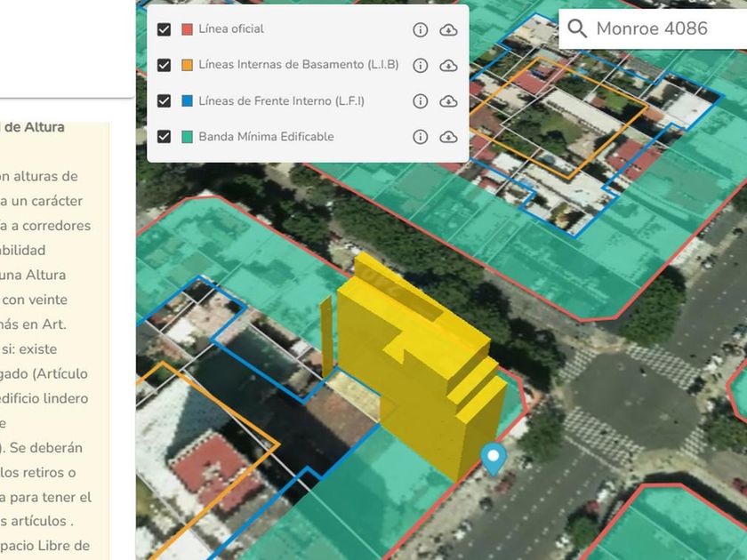The image size is (747, 560).
Task: Click the Banda Mínima Edificable label
Action: coord(266,137)
